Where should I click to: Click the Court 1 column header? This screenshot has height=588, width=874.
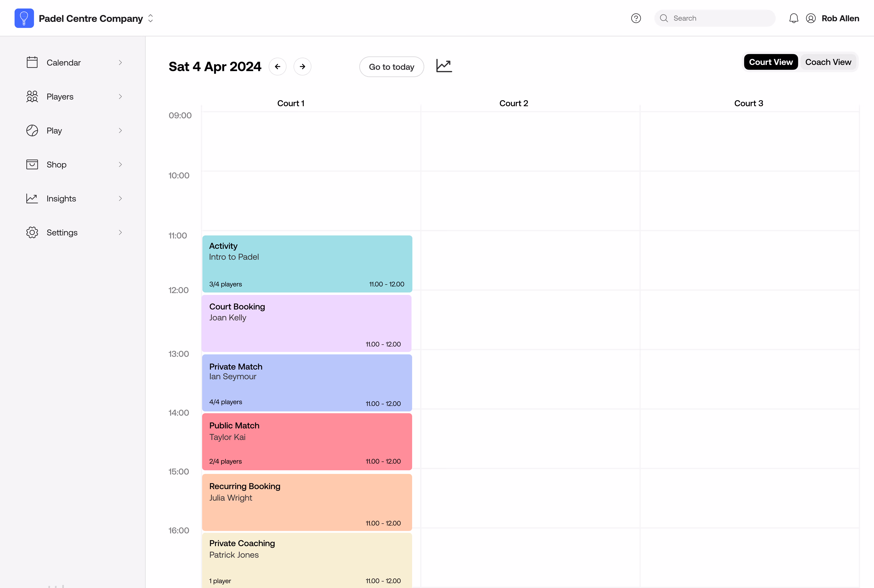pos(291,103)
